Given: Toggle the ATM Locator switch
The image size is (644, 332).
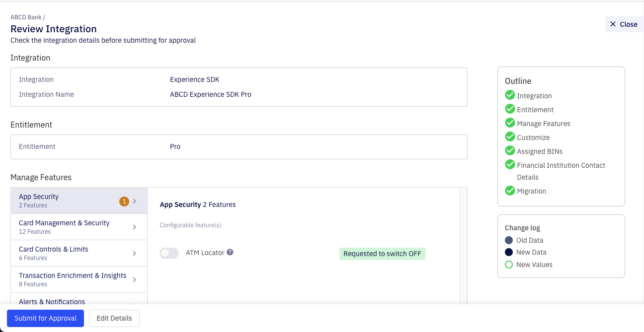Looking at the screenshot, I should tap(169, 253).
